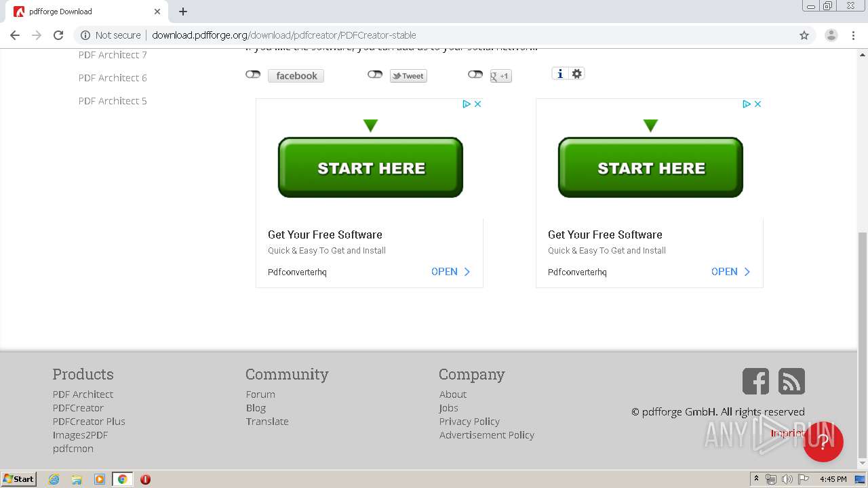Viewport: 868px width, 488px height.
Task: Open the Privacy Policy link
Action: point(469,422)
